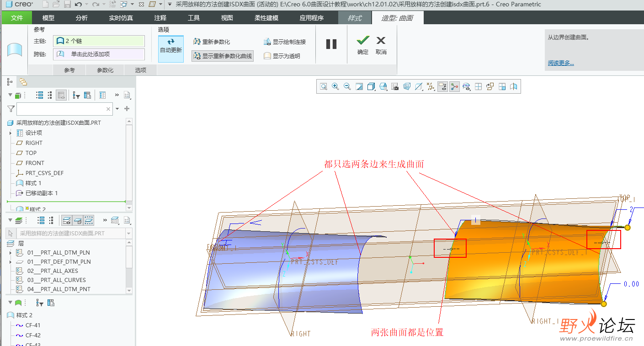The width and height of the screenshot is (644, 346).
Task: Expand layer 01___PRT_ALL_DTM_PLN
Action: [11, 252]
